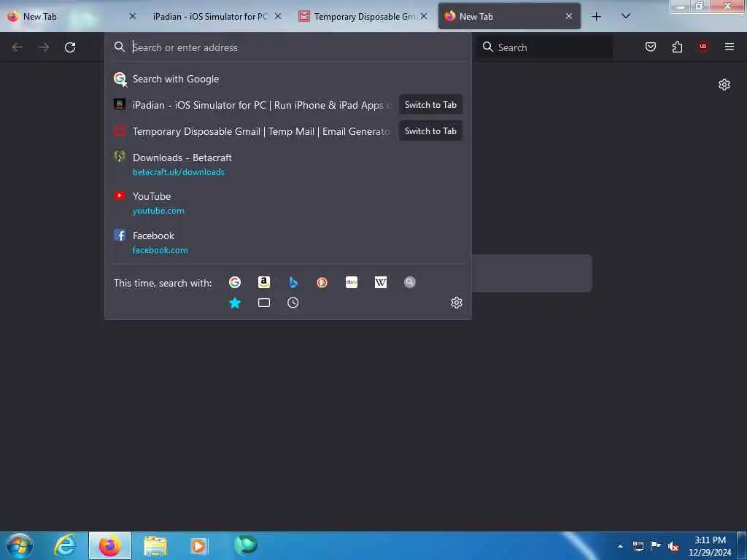Image resolution: width=747 pixels, height=560 pixels.
Task: Search bookmarks with the star icon
Action: 235,303
